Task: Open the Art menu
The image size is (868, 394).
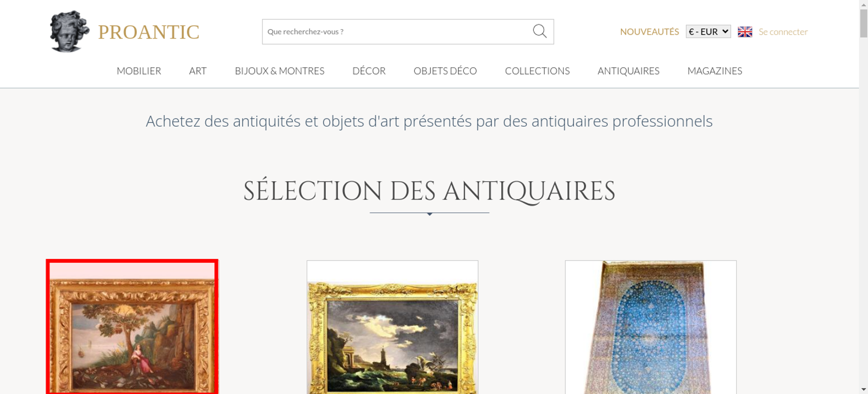Action: point(198,71)
